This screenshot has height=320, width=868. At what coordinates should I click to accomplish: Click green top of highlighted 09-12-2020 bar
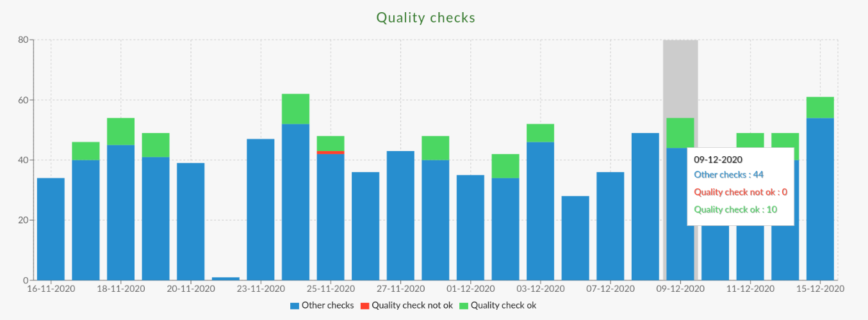pos(680,132)
